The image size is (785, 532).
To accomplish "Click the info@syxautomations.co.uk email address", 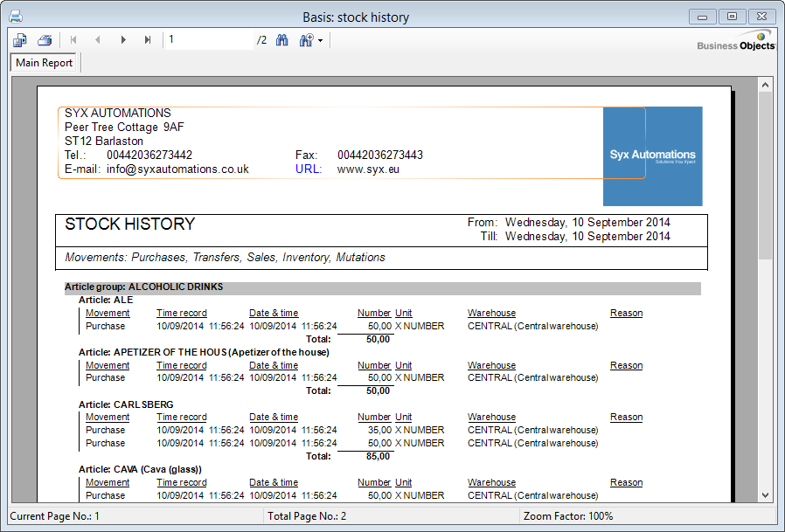I will 177,169.
